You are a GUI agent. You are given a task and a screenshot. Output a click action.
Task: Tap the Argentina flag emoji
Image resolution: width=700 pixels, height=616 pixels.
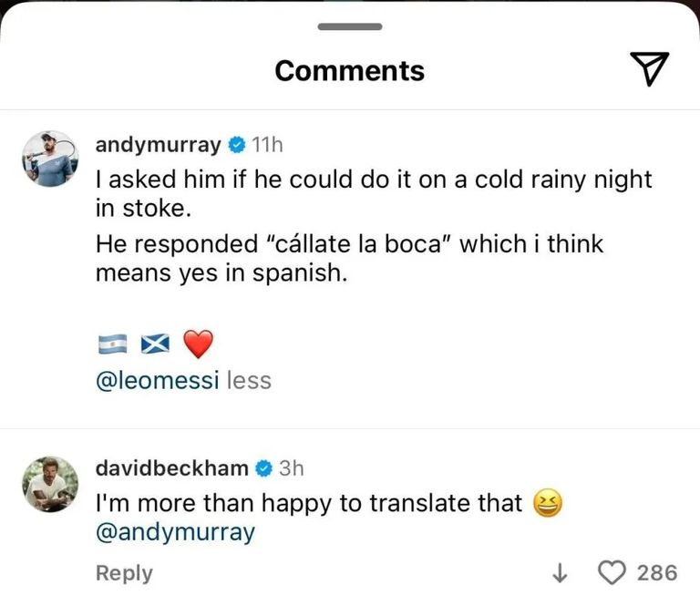click(x=110, y=345)
